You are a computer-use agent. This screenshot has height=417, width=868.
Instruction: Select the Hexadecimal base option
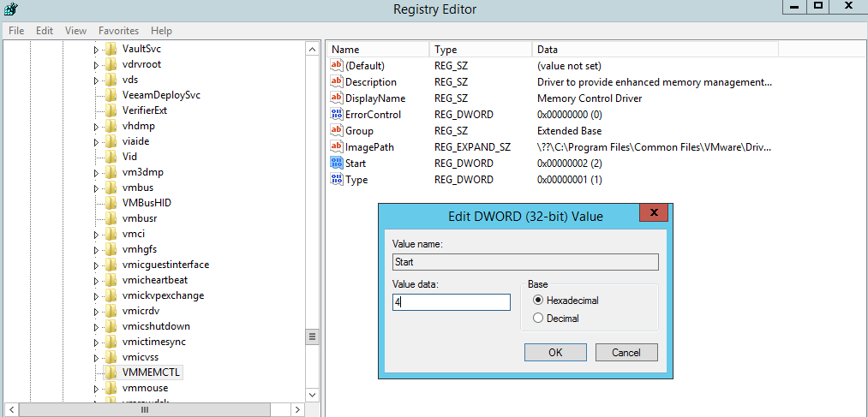click(x=538, y=301)
